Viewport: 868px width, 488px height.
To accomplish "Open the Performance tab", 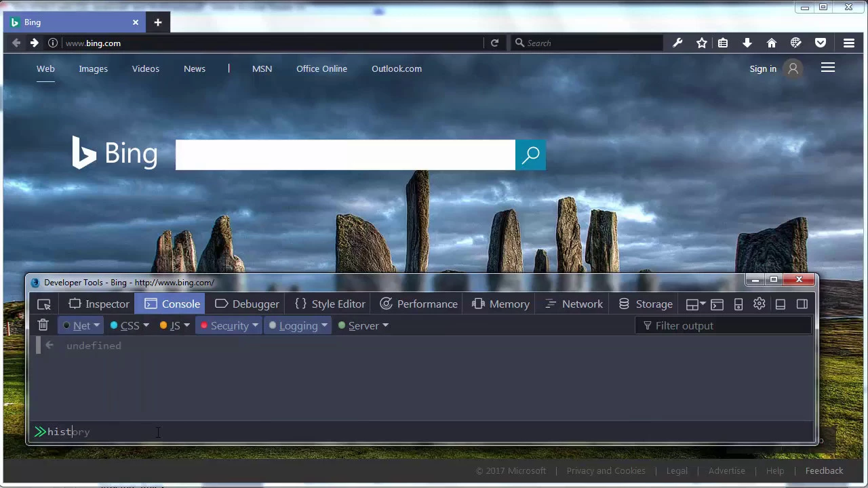I will click(x=419, y=304).
